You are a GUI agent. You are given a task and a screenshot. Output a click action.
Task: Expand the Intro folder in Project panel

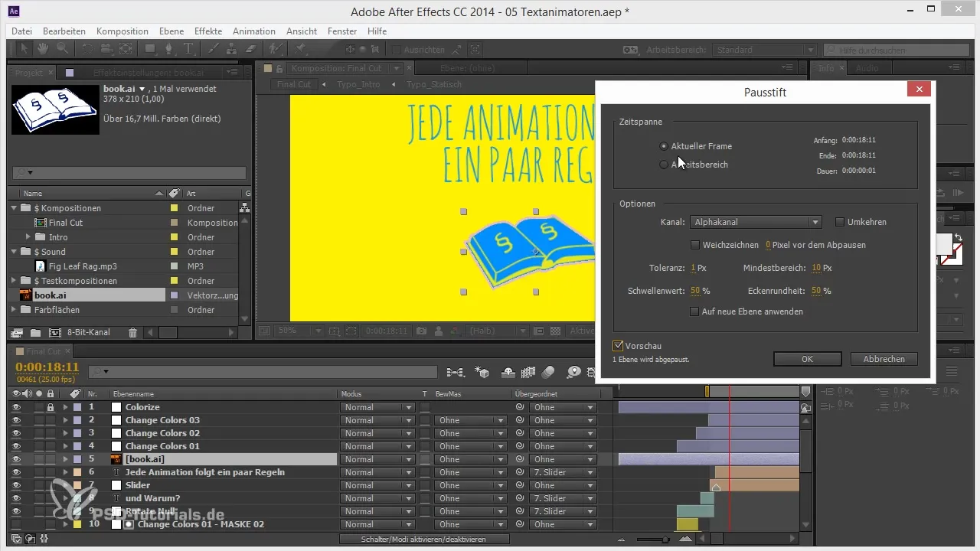[x=29, y=237]
